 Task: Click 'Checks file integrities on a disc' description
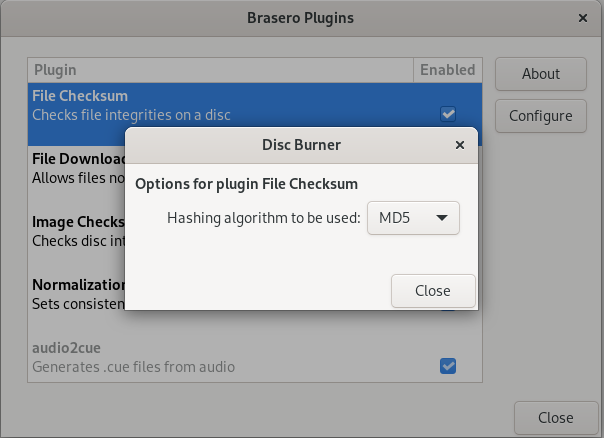pos(131,115)
